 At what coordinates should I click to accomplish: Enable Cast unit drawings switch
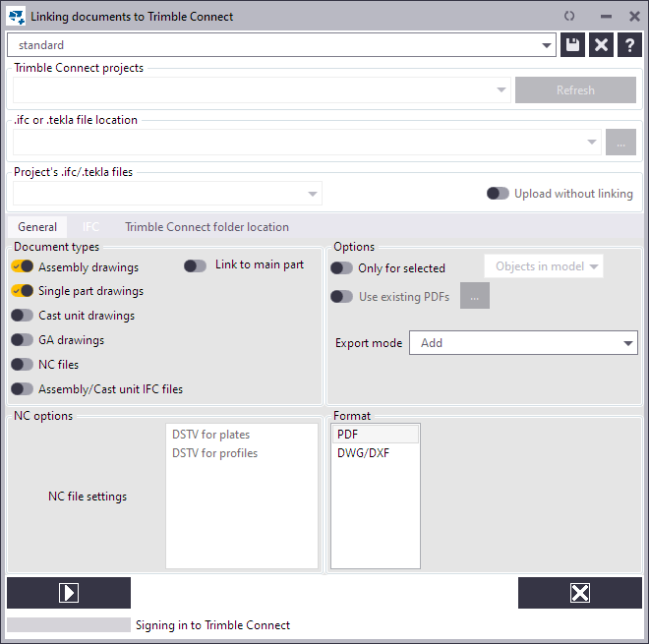[23, 316]
